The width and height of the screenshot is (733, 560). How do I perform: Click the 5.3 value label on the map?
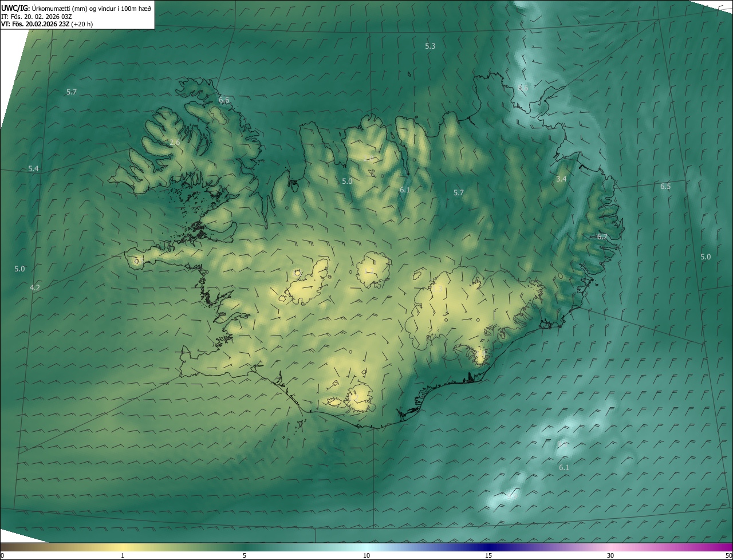[430, 46]
